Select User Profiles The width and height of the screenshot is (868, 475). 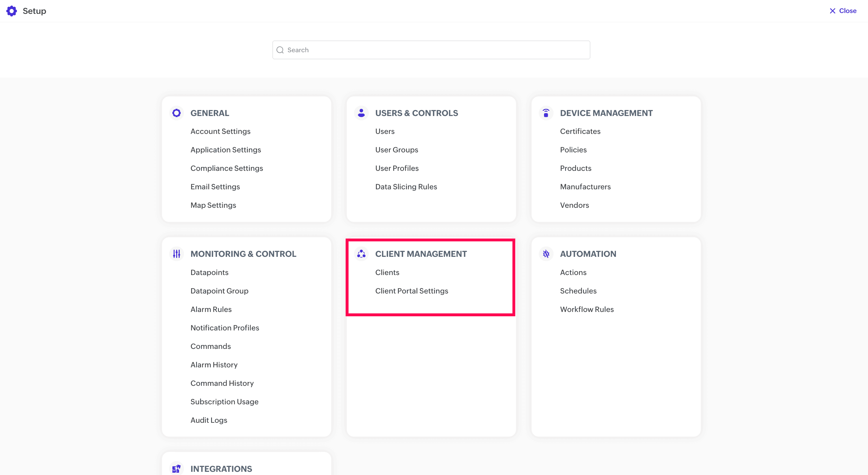click(396, 168)
